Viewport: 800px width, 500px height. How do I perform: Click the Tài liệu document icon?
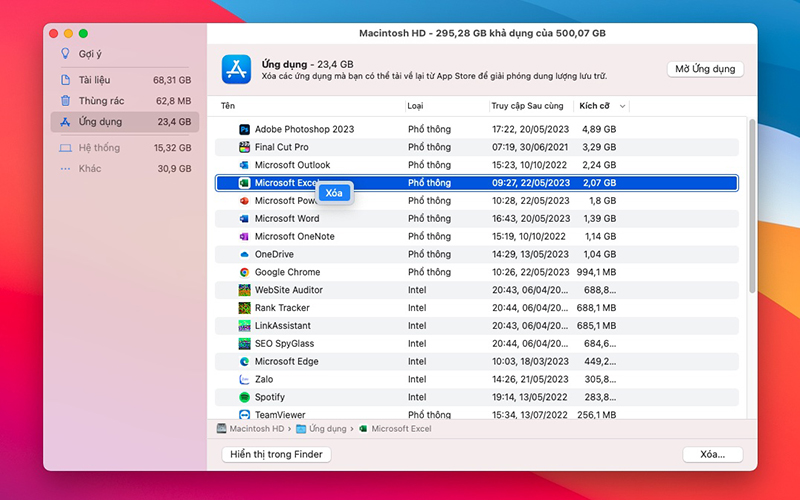(65, 80)
